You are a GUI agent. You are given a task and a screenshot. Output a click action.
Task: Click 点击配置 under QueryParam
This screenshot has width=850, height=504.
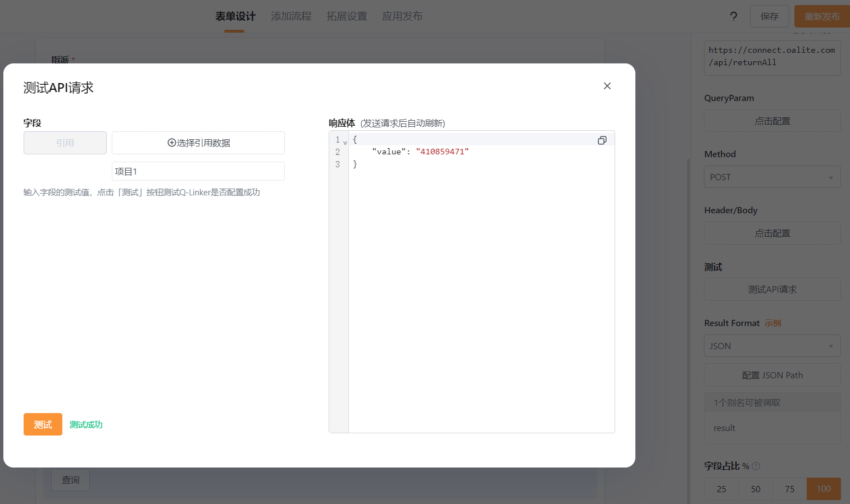click(772, 121)
